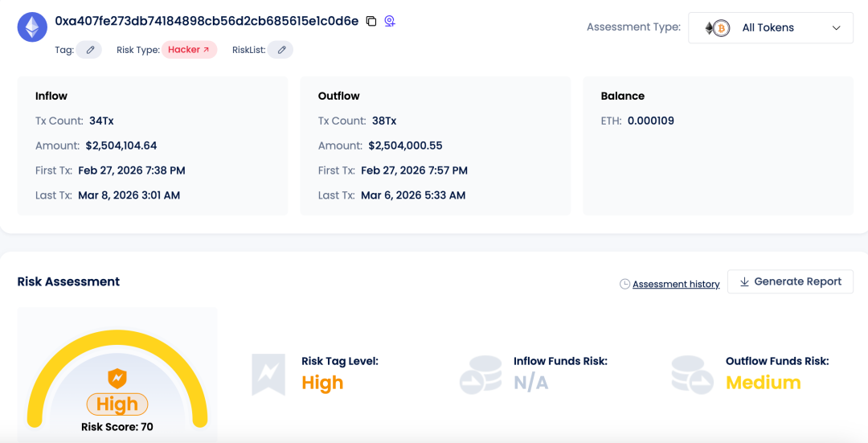Click the Outflow Funds Risk coins icon
This screenshot has height=443, width=868.
692,375
